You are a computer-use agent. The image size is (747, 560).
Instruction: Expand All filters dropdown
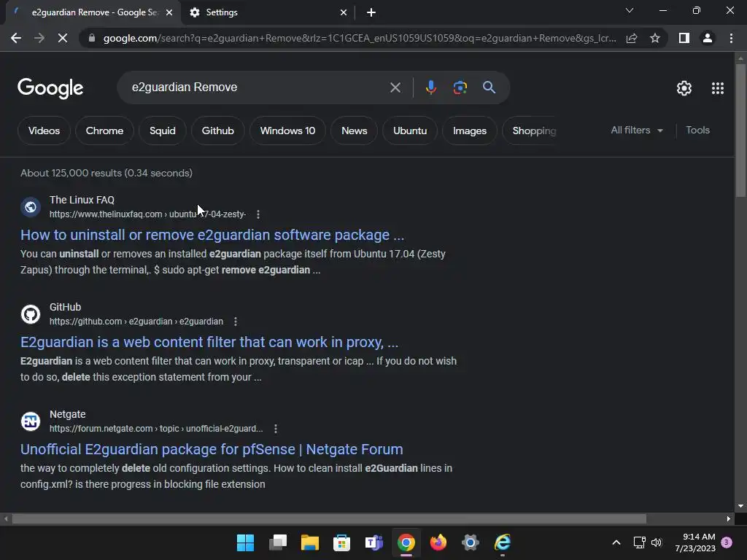[x=637, y=130]
